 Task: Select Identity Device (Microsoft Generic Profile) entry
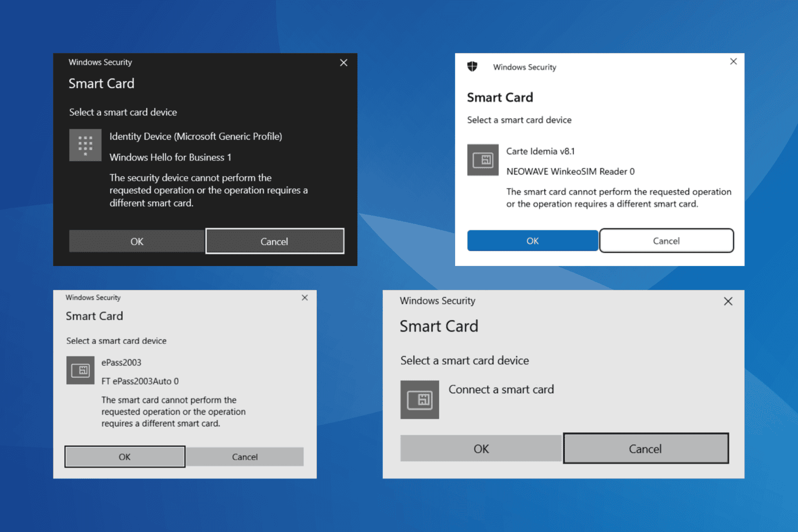[196, 136]
